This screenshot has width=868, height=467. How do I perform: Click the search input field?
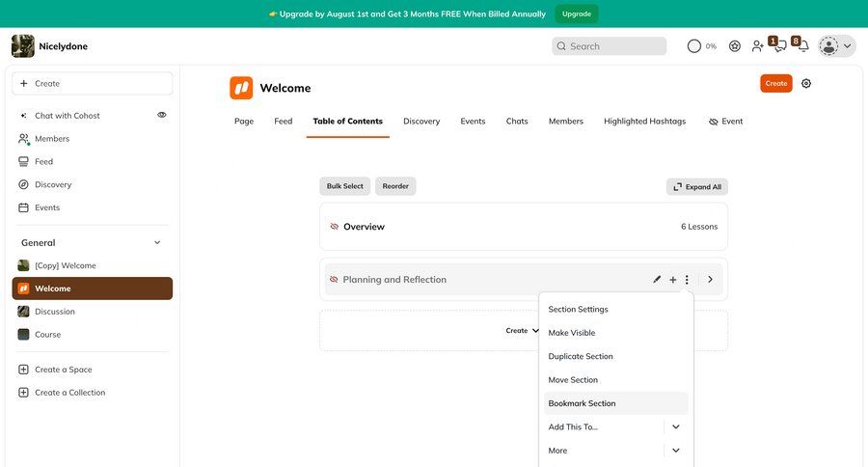click(609, 46)
